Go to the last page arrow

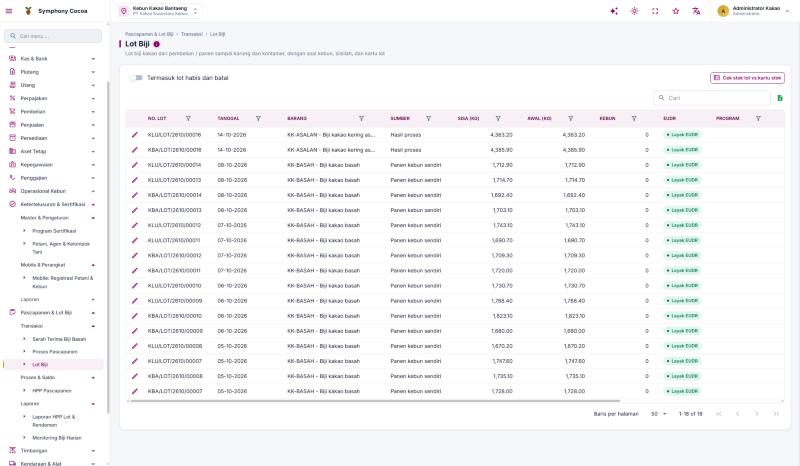[x=776, y=414]
